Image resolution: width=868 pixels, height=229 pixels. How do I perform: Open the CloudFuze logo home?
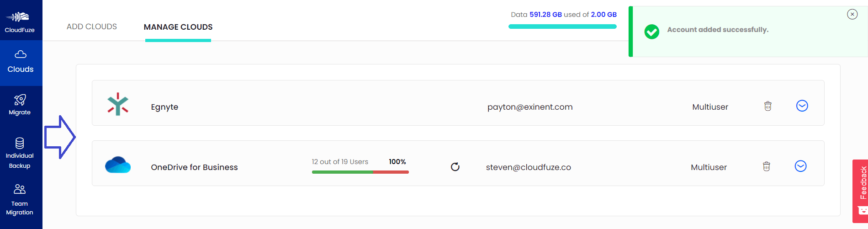[18, 21]
